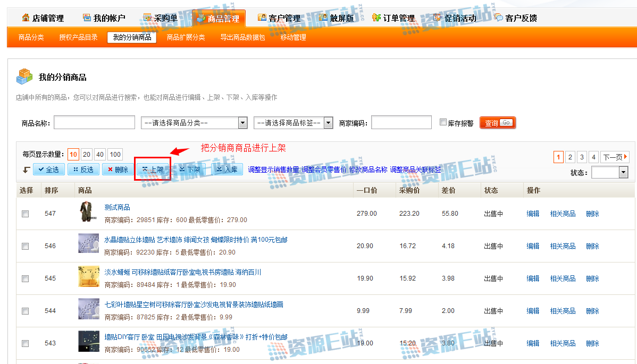
Task: Click the 客户管理 icon in navigation
Action: click(262, 18)
